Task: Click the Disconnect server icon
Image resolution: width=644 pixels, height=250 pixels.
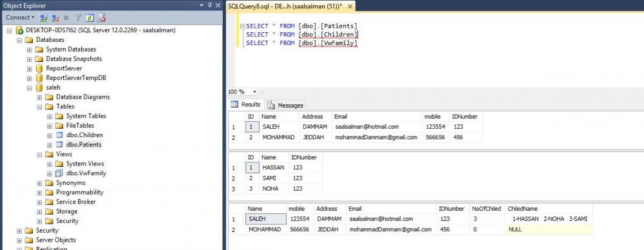Action: [x=55, y=17]
